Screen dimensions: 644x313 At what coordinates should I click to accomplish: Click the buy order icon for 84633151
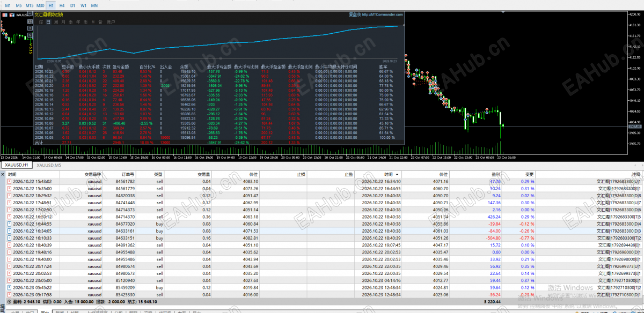coord(9,237)
